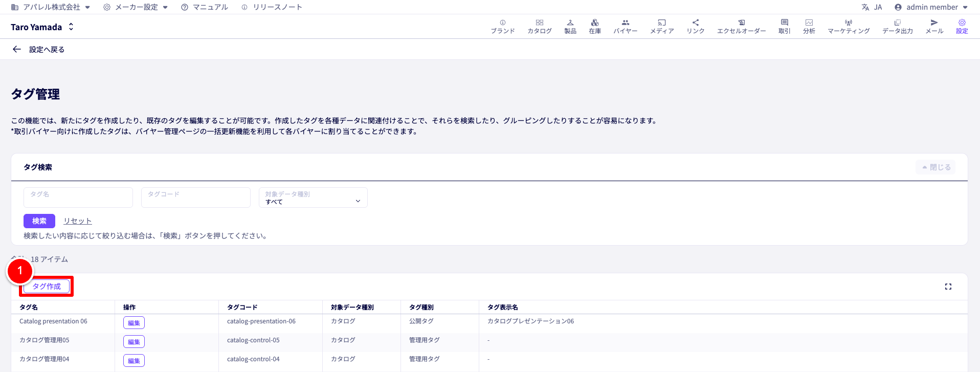Click the タグ名 search input field
Image resolution: width=980 pixels, height=372 pixels.
click(78, 198)
